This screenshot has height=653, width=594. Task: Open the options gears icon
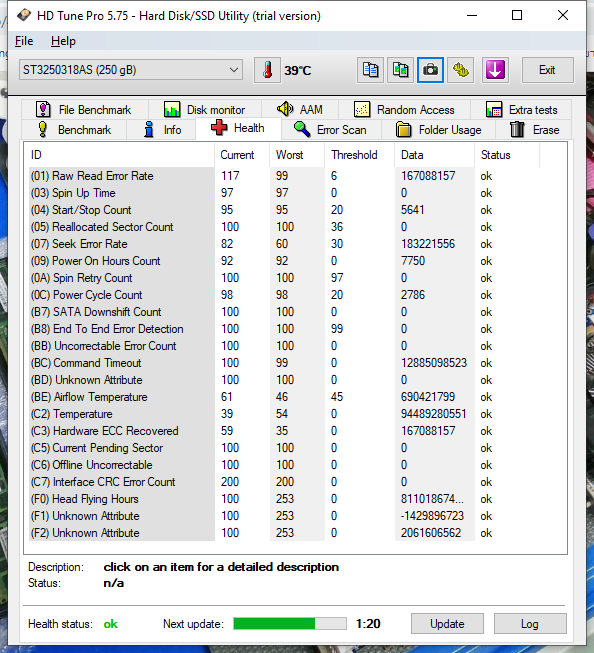coord(460,70)
